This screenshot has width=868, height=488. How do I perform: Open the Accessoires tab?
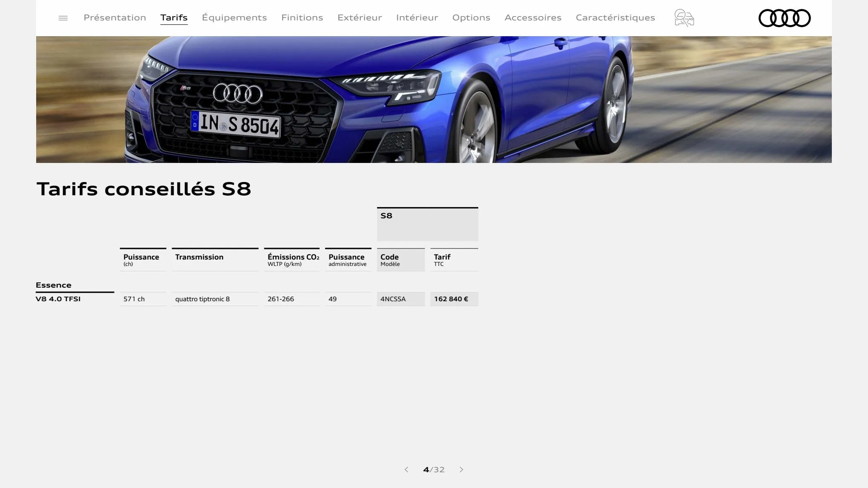click(533, 17)
